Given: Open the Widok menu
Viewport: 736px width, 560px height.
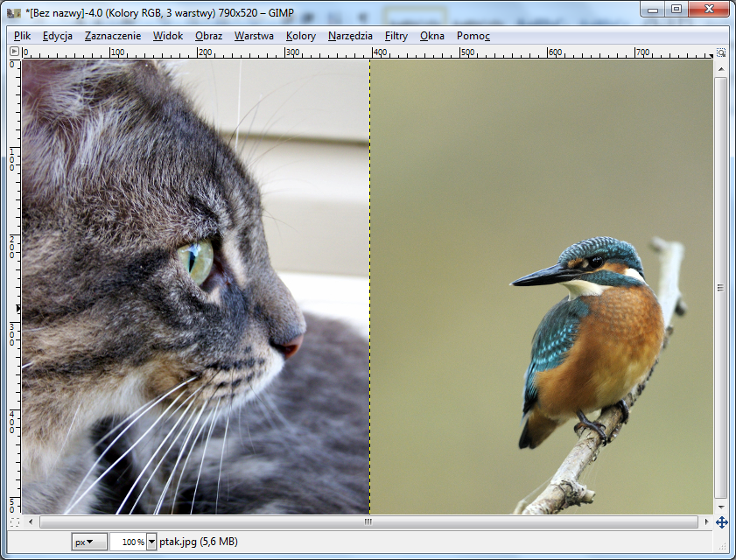Looking at the screenshot, I should pos(167,36).
